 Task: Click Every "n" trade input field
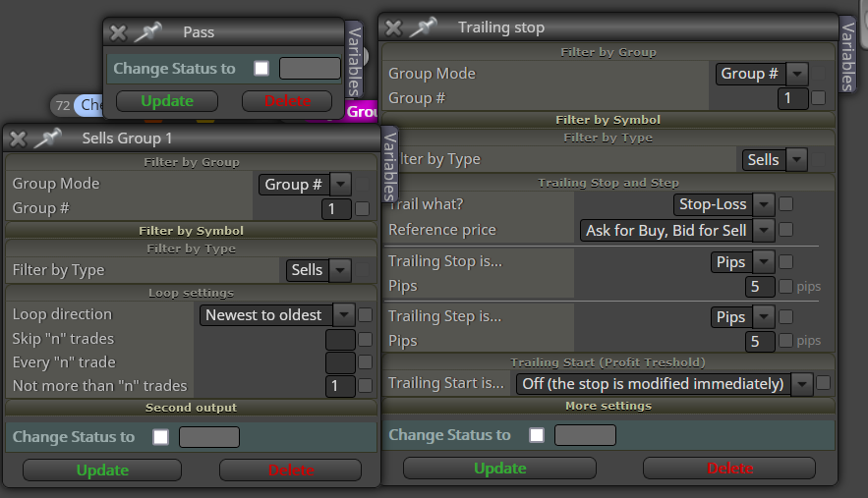pos(340,362)
